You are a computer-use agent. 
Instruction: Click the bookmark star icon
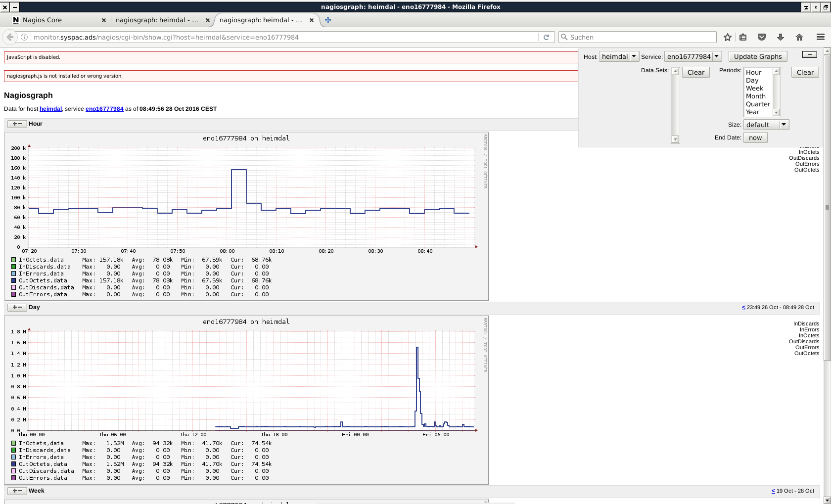tap(727, 37)
